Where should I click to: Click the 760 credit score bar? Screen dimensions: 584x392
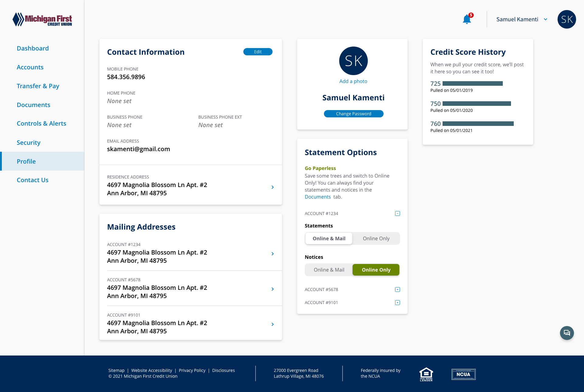[x=478, y=124]
